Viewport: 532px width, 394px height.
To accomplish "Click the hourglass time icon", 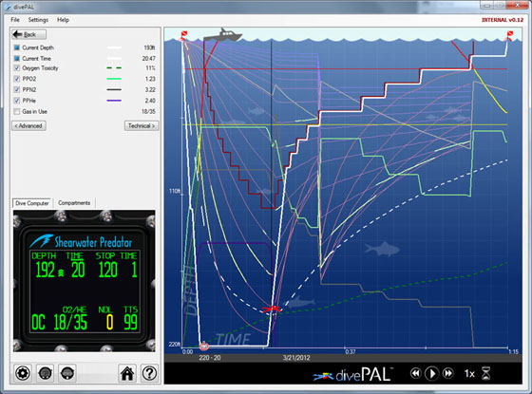I will coord(486,374).
